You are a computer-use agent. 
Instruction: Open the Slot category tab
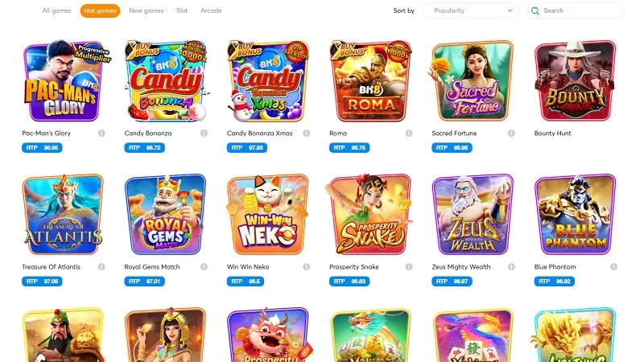point(182,10)
